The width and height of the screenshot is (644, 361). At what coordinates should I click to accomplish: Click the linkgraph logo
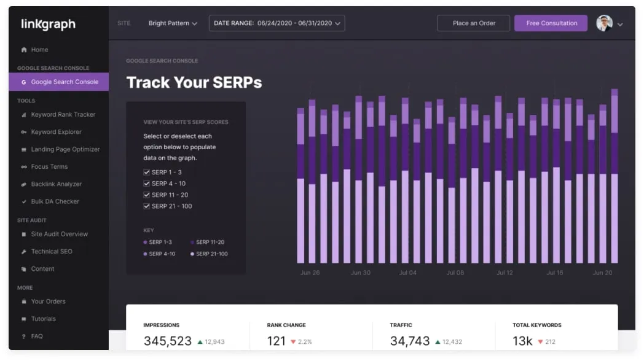tap(48, 25)
